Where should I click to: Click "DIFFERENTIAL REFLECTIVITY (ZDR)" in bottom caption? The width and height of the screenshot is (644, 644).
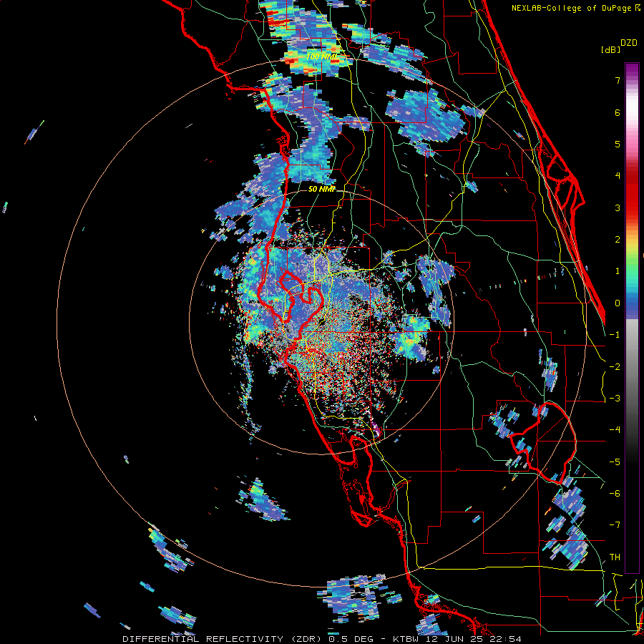click(x=223, y=639)
